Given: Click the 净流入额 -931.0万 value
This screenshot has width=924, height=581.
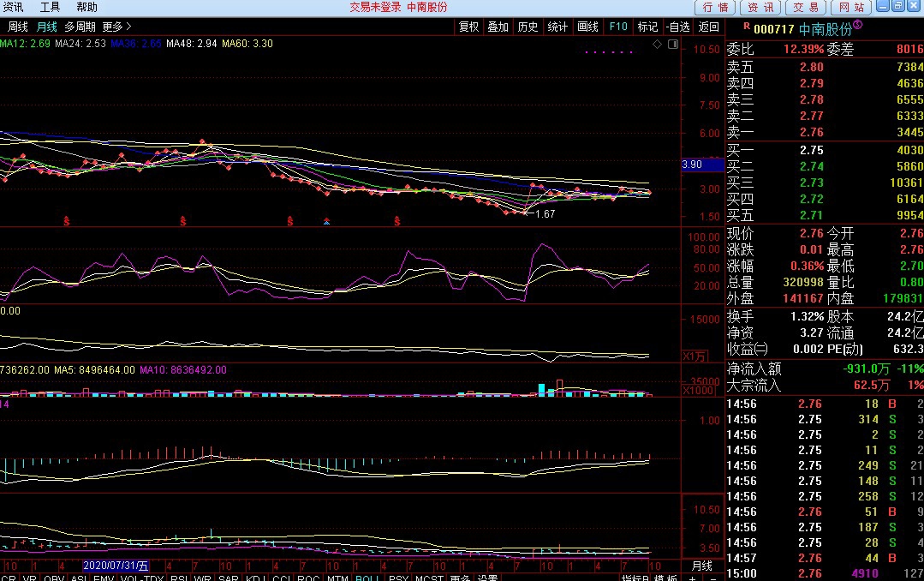Looking at the screenshot, I should point(867,369).
